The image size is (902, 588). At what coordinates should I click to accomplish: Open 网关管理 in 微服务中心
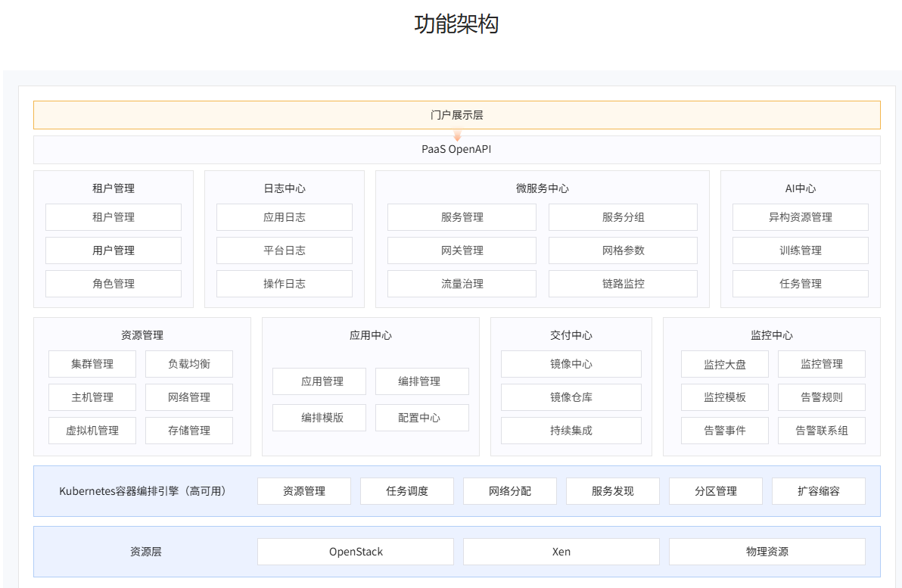click(462, 250)
